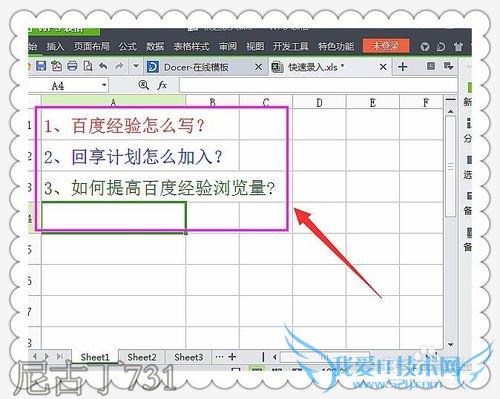Click cell with 如何提高百度经验浏览量
This screenshot has width=500, height=399.
[113, 187]
